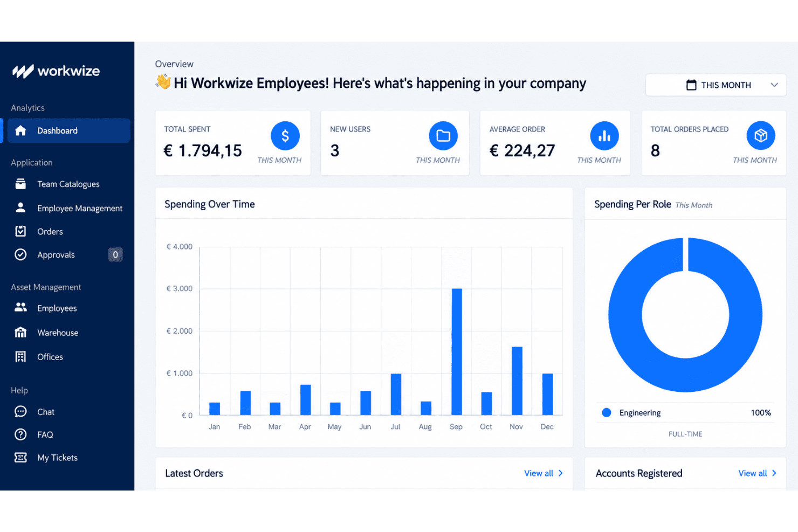The width and height of the screenshot is (798, 532).
Task: Click the arrow beside Latest Orders View all
Action: tap(561, 473)
